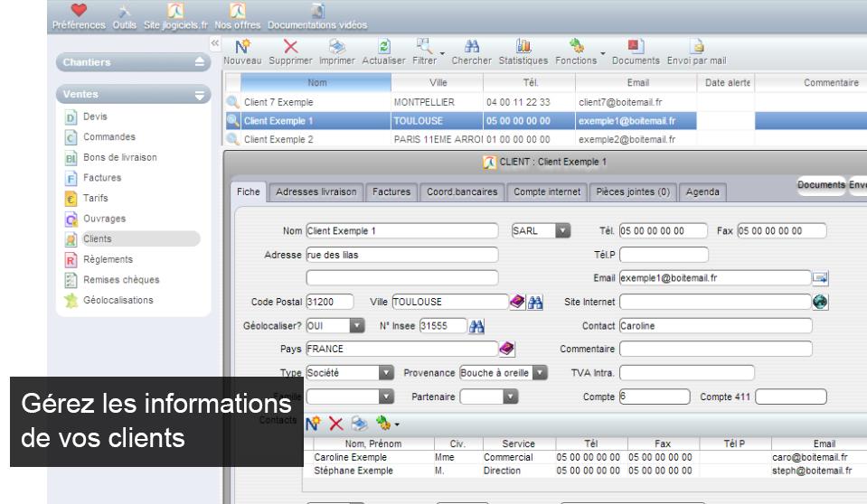867x504 pixels.
Task: Switch to the Fiche tab
Action: point(249,191)
